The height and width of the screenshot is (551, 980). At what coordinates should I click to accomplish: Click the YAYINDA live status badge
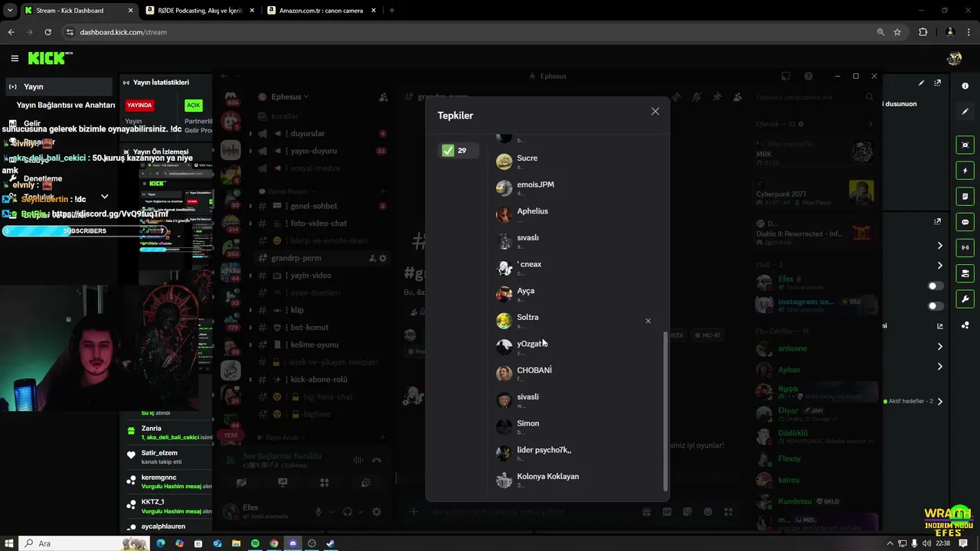coord(139,105)
